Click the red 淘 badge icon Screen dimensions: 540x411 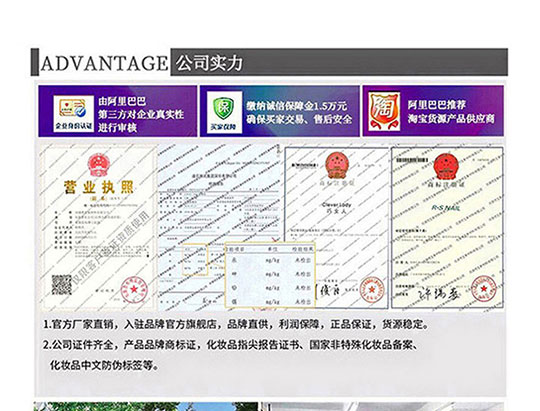point(384,111)
